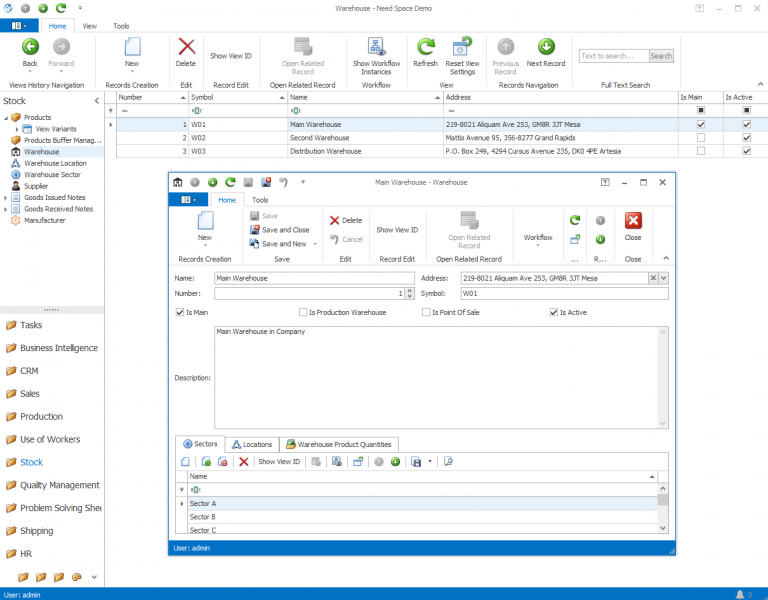
Task: Check the Is Point Of Sale box
Action: coord(425,312)
